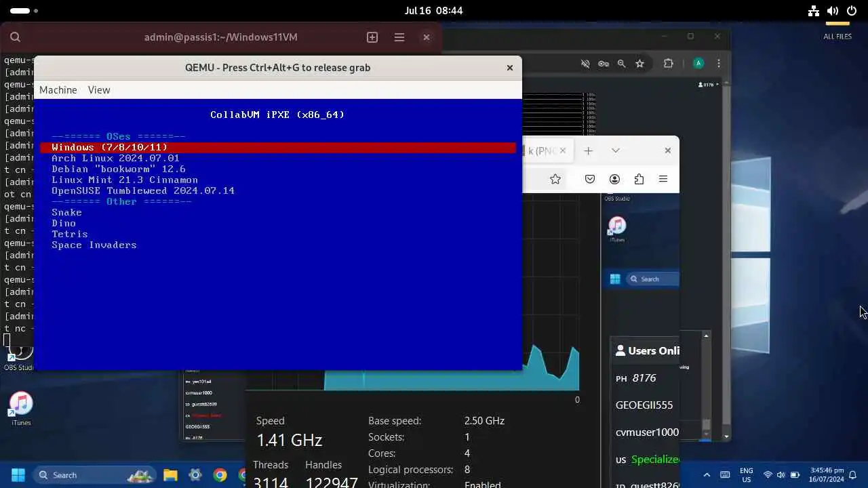Open the Windows volume speaker tray icon
Screen dimensions: 868x488
[781, 475]
